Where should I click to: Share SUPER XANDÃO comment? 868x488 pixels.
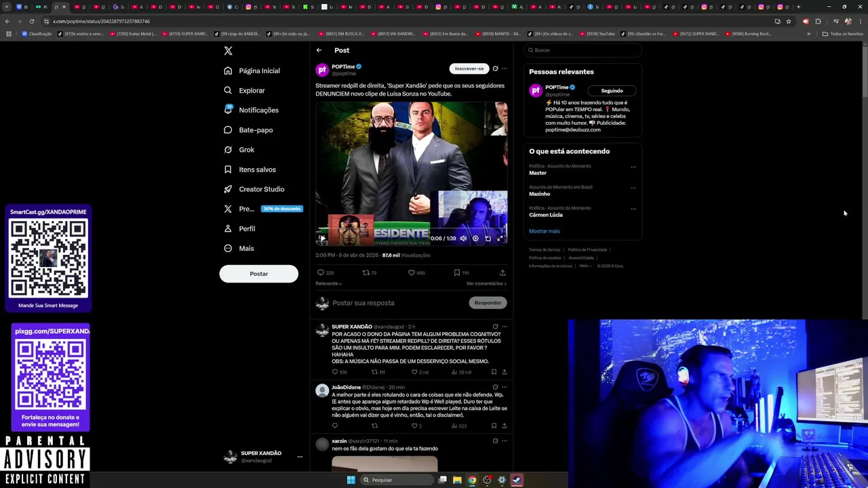[504, 372]
